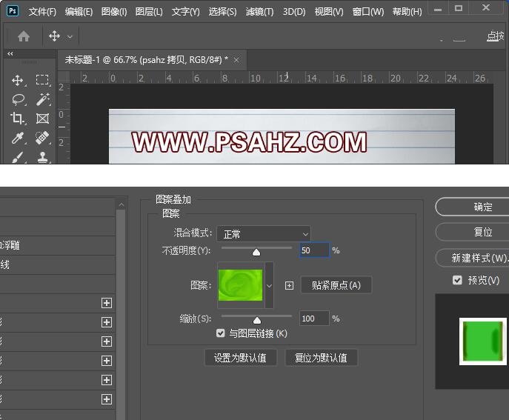Open the 3D(D) menu

(x=294, y=12)
